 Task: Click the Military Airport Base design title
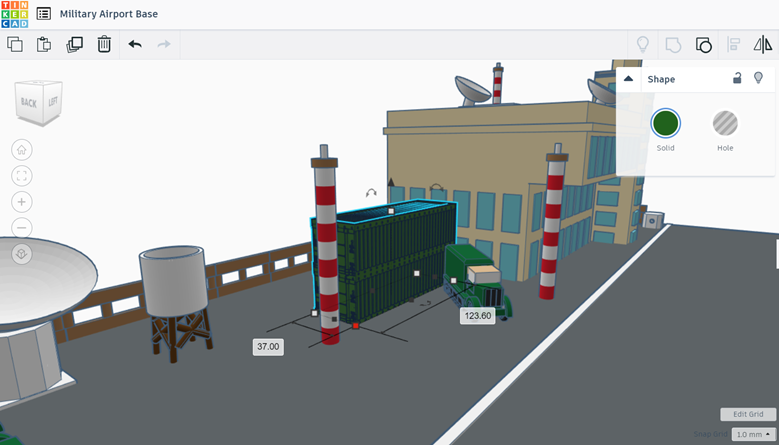click(109, 14)
